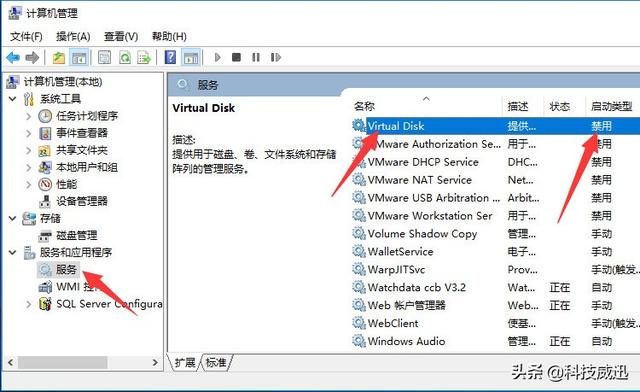
Task: Toggle the Show/Hide Console Tree icon
Action: 79,58
